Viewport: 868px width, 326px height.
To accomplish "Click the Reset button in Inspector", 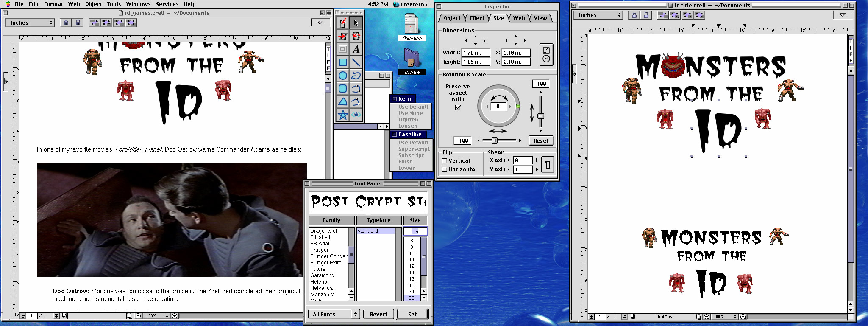I will click(541, 141).
